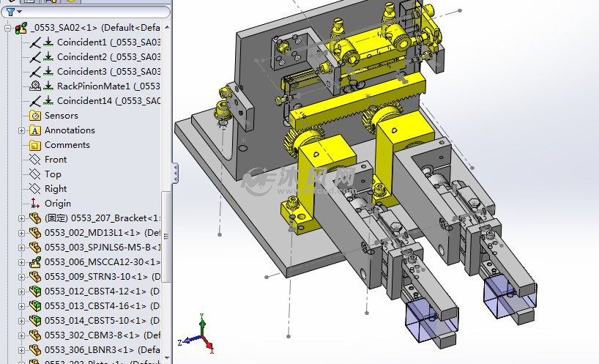Select the Sensors folder icon
This screenshot has height=364, width=599.
[34, 116]
